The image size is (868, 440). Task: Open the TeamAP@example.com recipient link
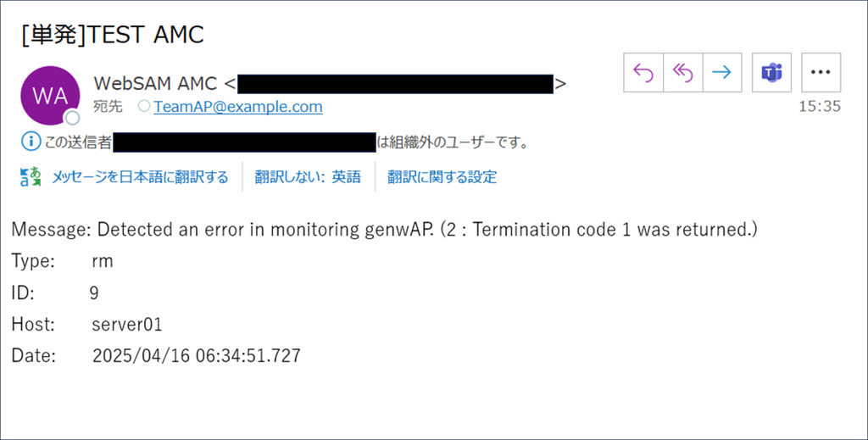point(237,107)
